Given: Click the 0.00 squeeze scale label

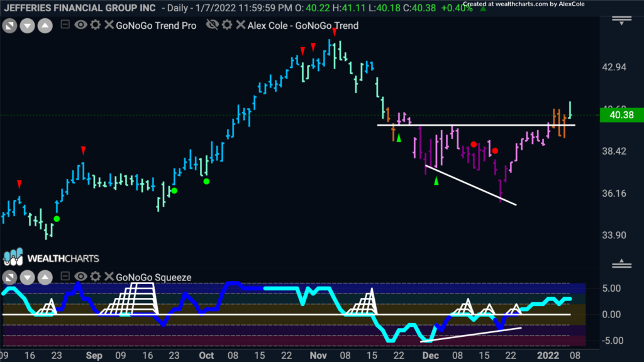Looking at the screenshot, I should (611, 314).
